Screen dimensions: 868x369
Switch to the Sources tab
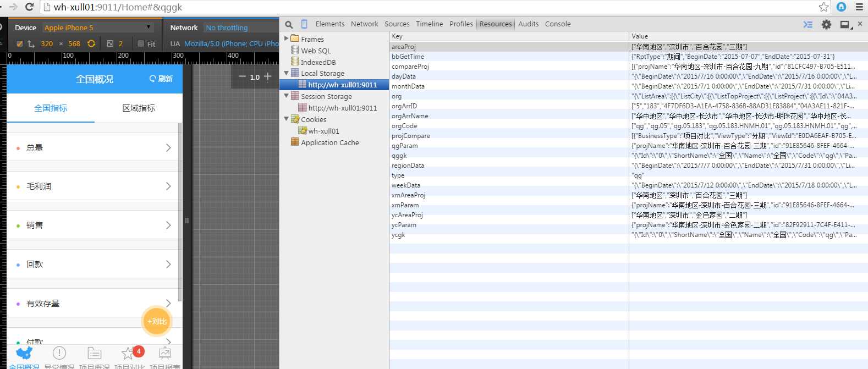click(397, 24)
